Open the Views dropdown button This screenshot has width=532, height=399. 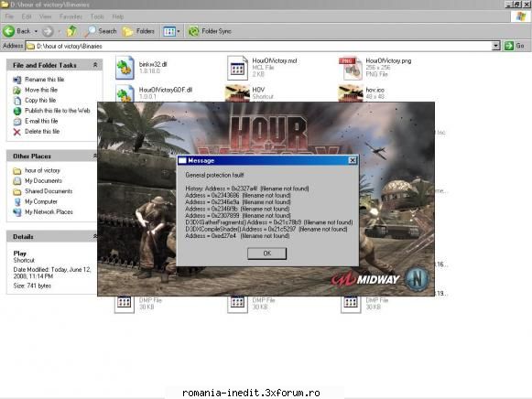(x=171, y=31)
